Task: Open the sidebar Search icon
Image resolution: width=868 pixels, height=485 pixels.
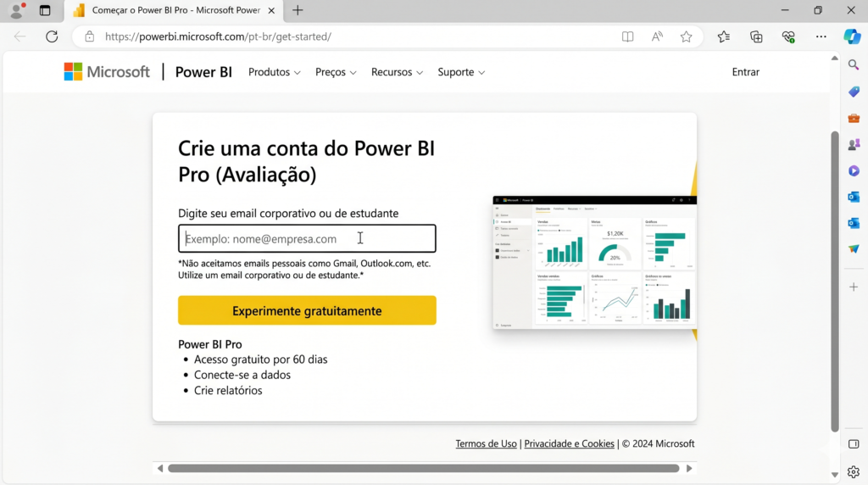Action: (854, 64)
